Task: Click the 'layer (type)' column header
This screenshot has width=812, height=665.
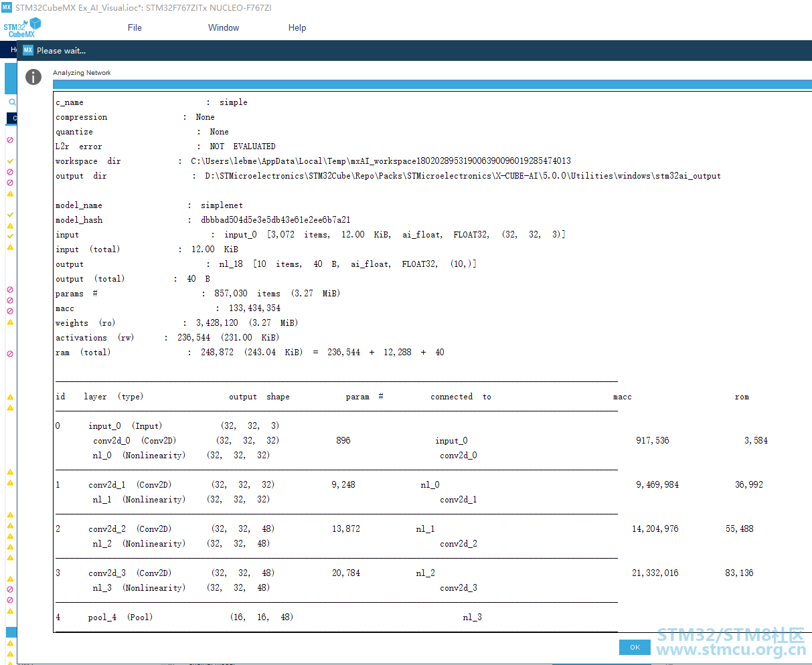Action: 113,397
